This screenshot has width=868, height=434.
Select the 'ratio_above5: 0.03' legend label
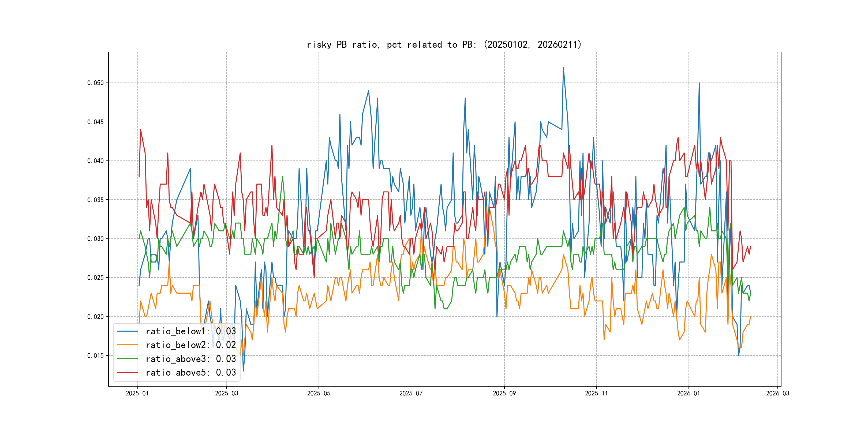click(x=190, y=373)
